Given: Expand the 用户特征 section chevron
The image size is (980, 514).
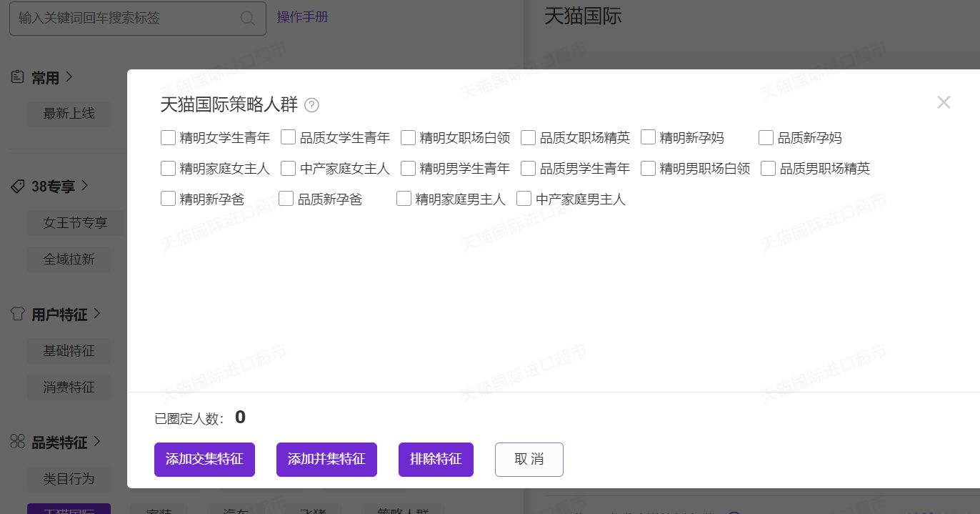Looking at the screenshot, I should [97, 313].
